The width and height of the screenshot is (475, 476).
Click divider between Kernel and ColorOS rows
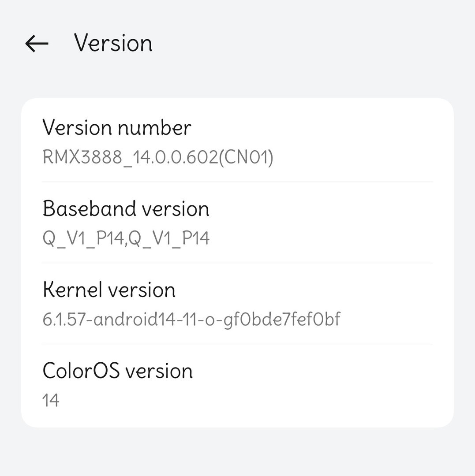(237, 344)
